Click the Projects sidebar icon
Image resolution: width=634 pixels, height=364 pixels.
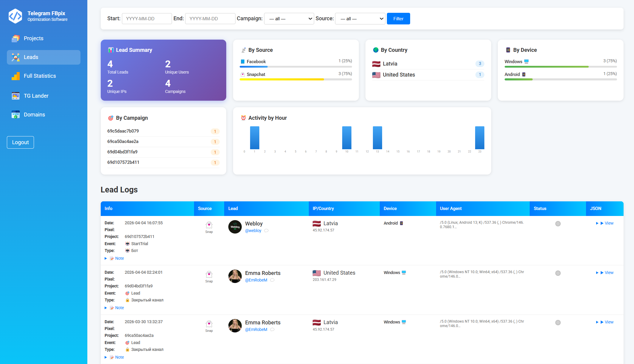(15, 38)
